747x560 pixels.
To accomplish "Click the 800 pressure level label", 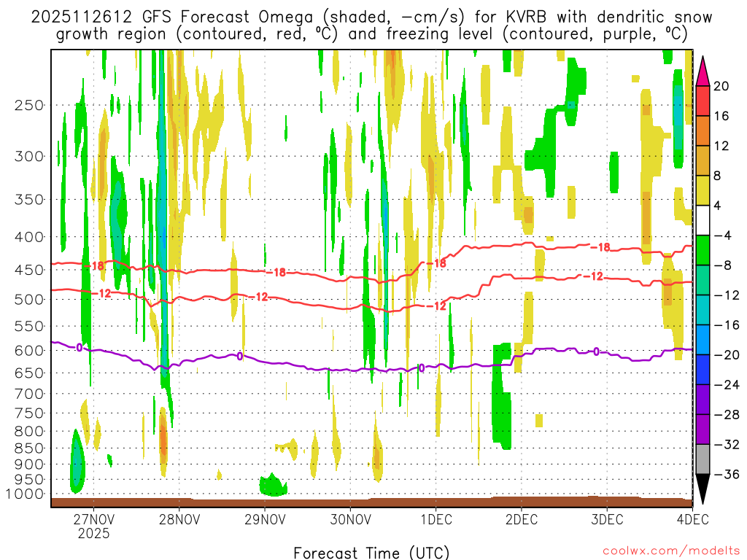I will [x=29, y=432].
